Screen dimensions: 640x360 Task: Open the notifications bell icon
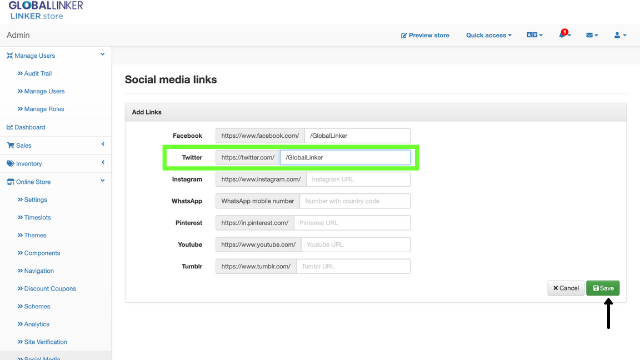[564, 35]
